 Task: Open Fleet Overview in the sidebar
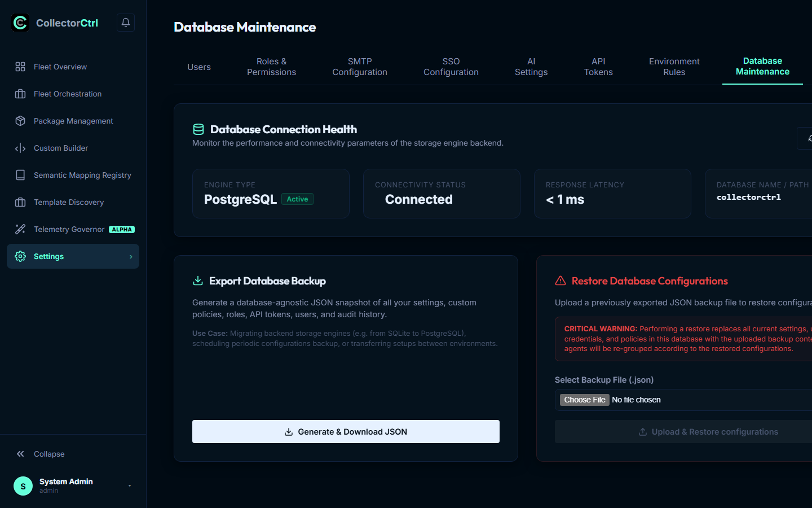tap(73, 67)
